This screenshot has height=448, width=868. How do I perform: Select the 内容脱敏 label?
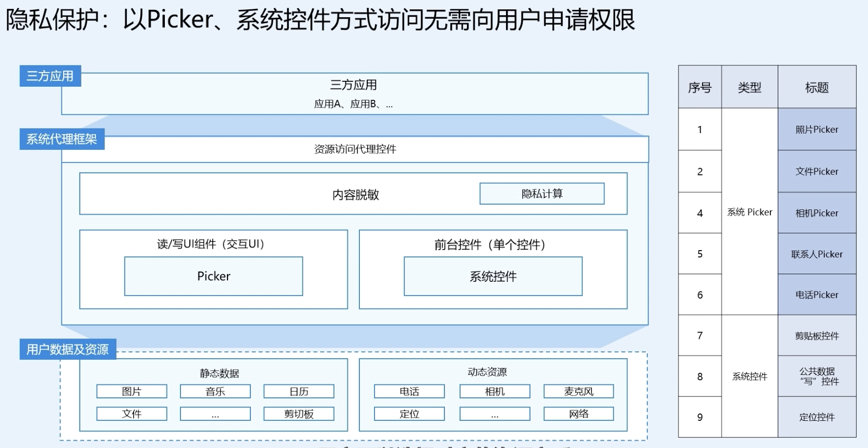pos(356,195)
